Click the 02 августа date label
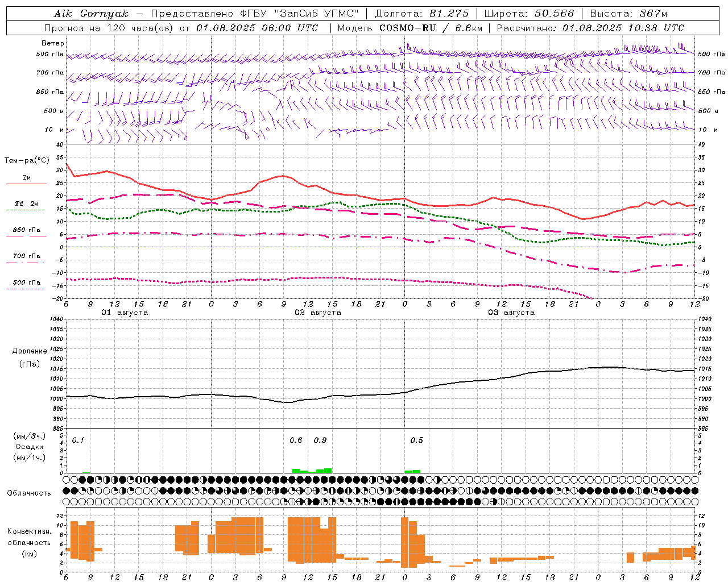The width and height of the screenshot is (728, 582). pyautogui.click(x=318, y=313)
